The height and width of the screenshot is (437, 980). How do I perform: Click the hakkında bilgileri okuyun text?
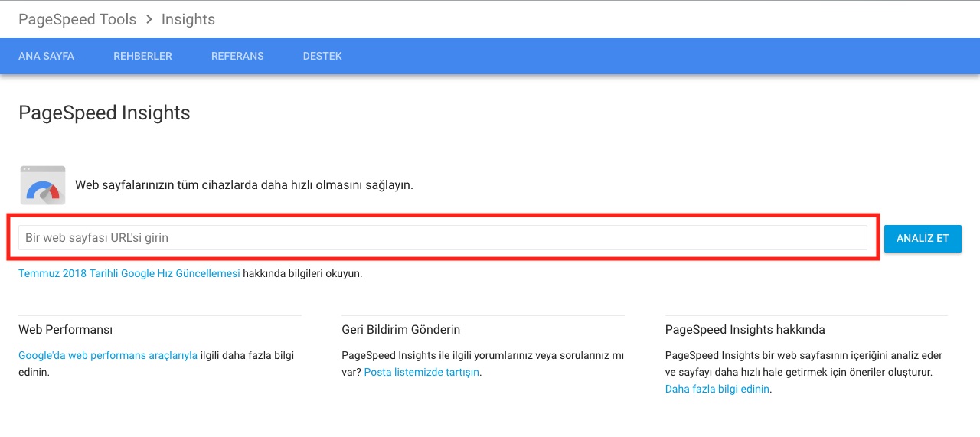(x=302, y=273)
